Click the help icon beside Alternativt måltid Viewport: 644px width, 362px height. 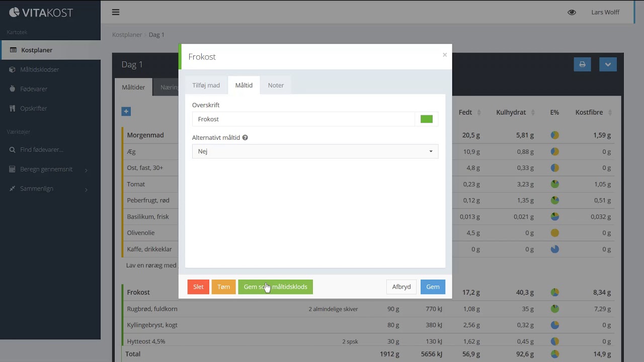tap(245, 138)
